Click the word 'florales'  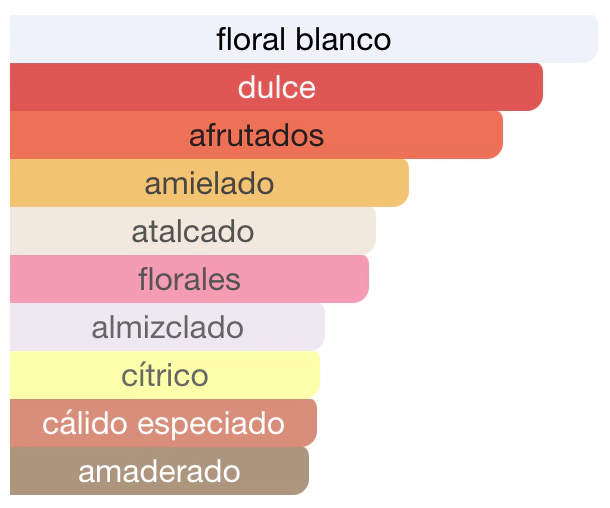click(189, 279)
